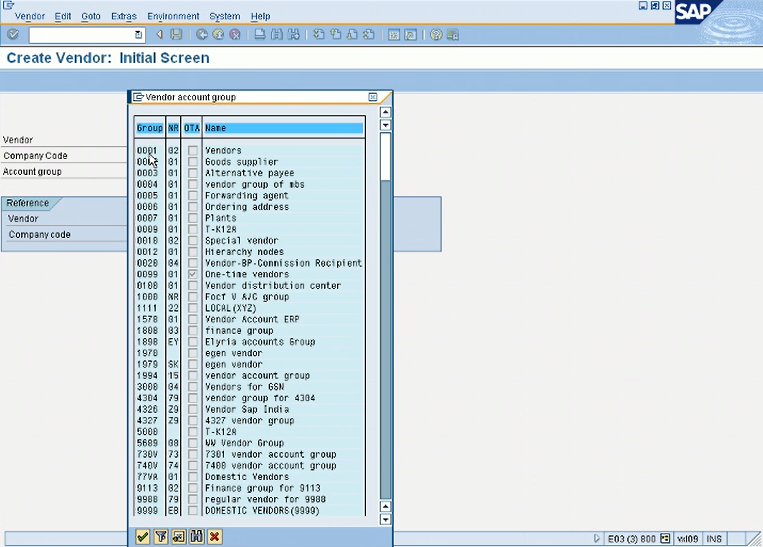This screenshot has height=547, width=763.
Task: Open the Edit menu
Action: (x=63, y=16)
